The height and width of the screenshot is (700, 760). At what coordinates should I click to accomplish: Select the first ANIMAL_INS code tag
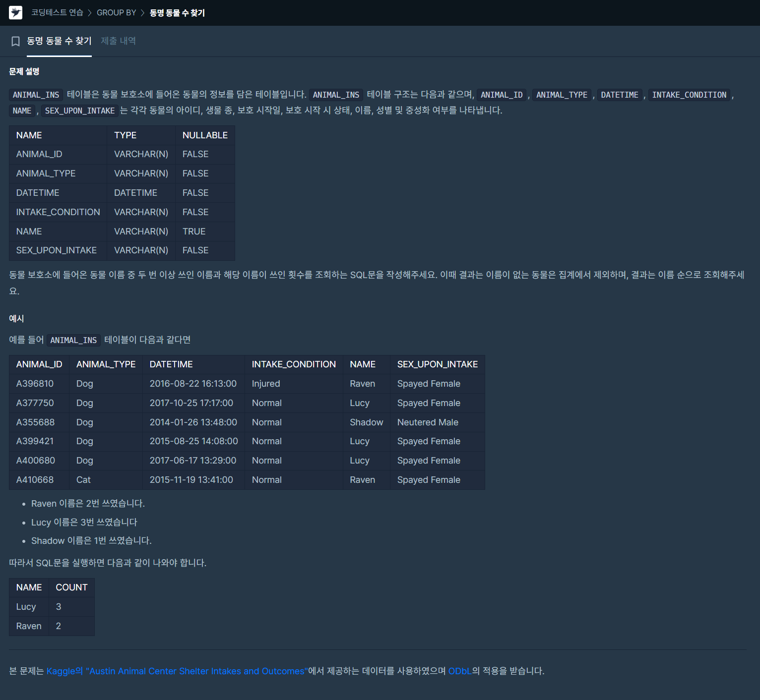[36, 95]
